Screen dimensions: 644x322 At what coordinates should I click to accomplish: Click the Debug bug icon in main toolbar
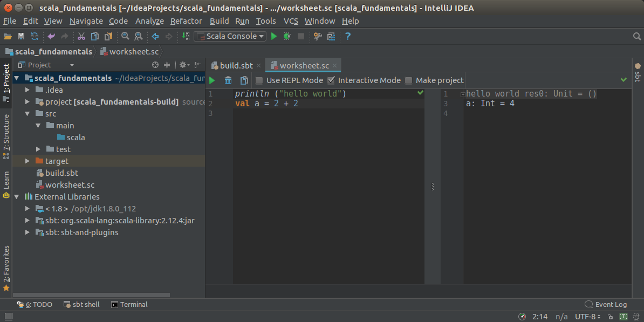pos(287,36)
